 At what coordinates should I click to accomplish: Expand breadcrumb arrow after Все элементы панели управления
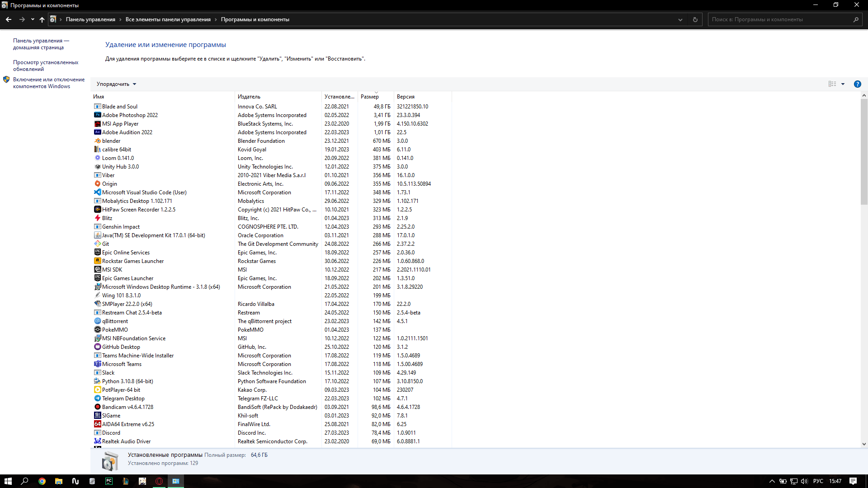coord(216,19)
